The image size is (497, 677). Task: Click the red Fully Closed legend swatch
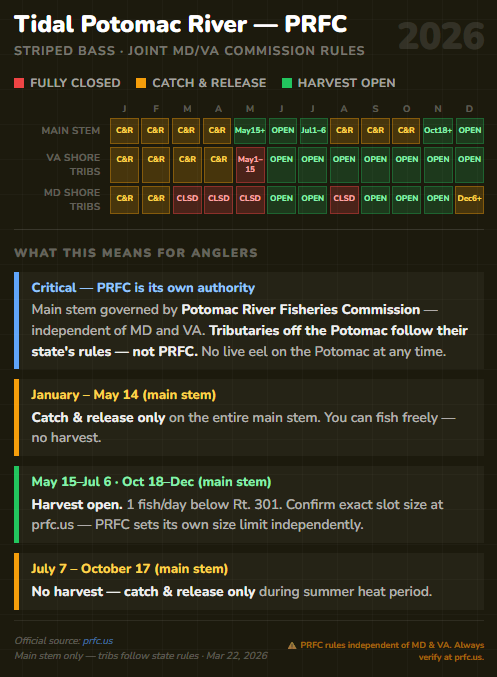click(x=19, y=83)
